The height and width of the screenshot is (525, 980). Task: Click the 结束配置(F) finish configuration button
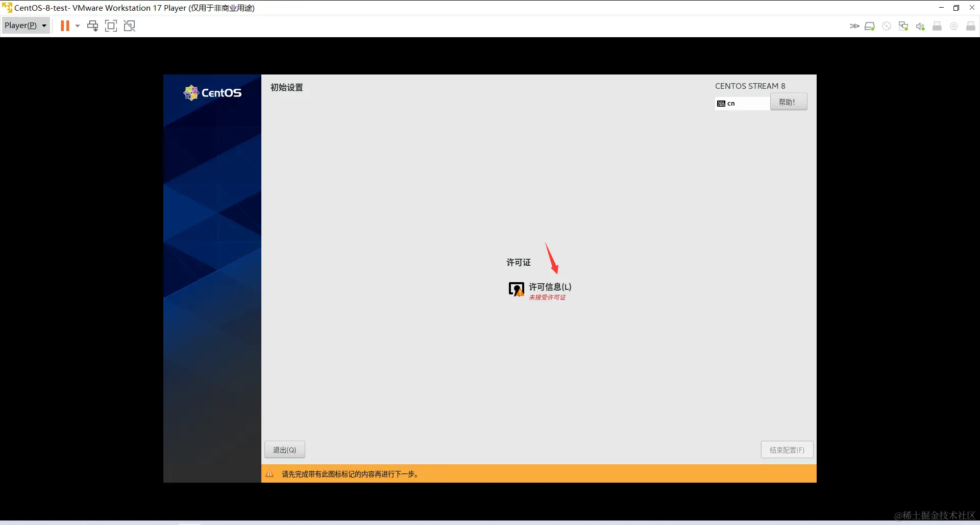(x=787, y=449)
